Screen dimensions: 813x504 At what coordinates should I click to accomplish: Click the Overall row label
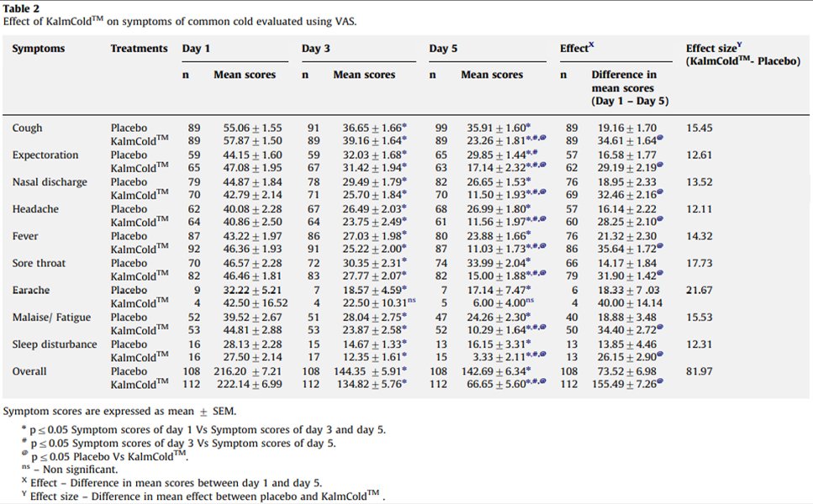(29, 370)
